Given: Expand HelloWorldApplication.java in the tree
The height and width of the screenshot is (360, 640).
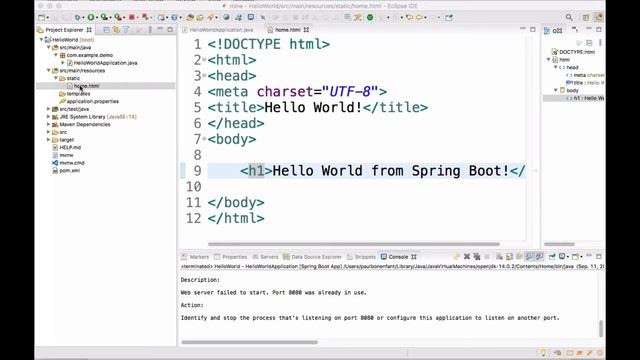Looking at the screenshot, I should click(x=63, y=63).
